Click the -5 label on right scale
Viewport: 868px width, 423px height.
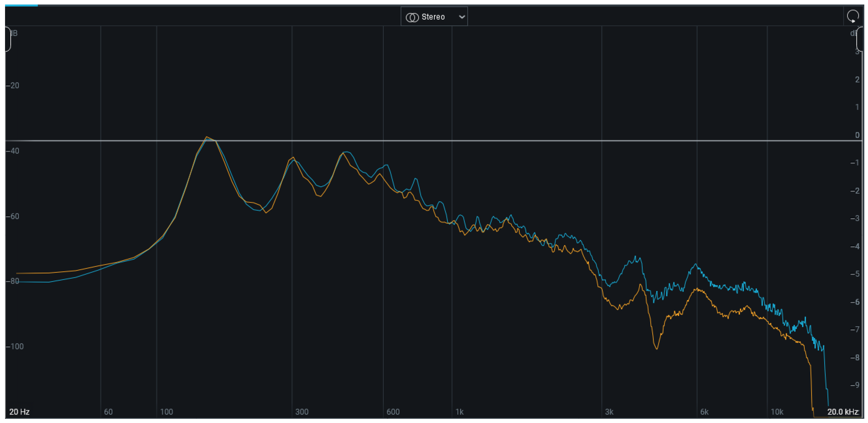click(855, 274)
